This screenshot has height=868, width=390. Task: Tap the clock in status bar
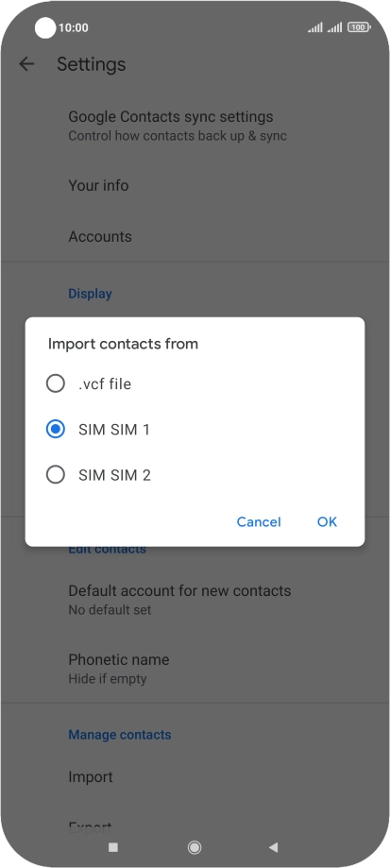[x=74, y=27]
